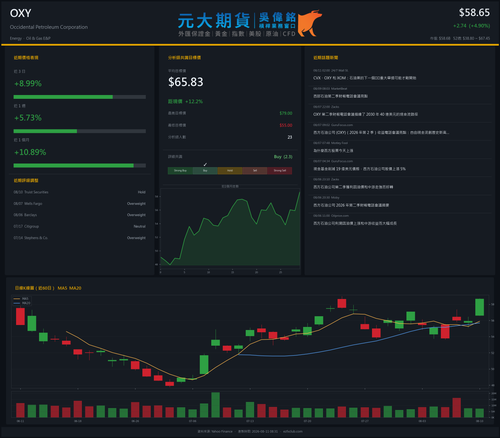This screenshot has width=500, height=438.
Task: Click the analyst count value 23
Action: (290, 137)
